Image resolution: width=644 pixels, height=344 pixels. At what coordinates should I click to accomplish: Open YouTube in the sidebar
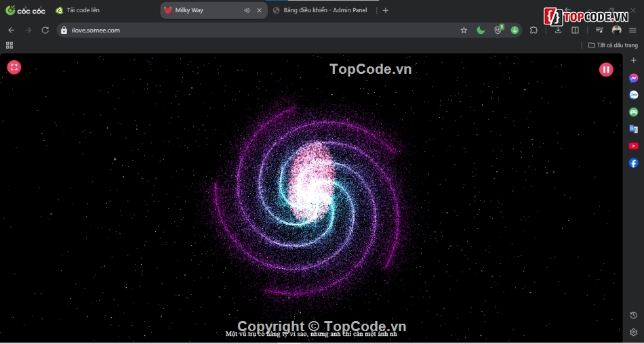(633, 146)
